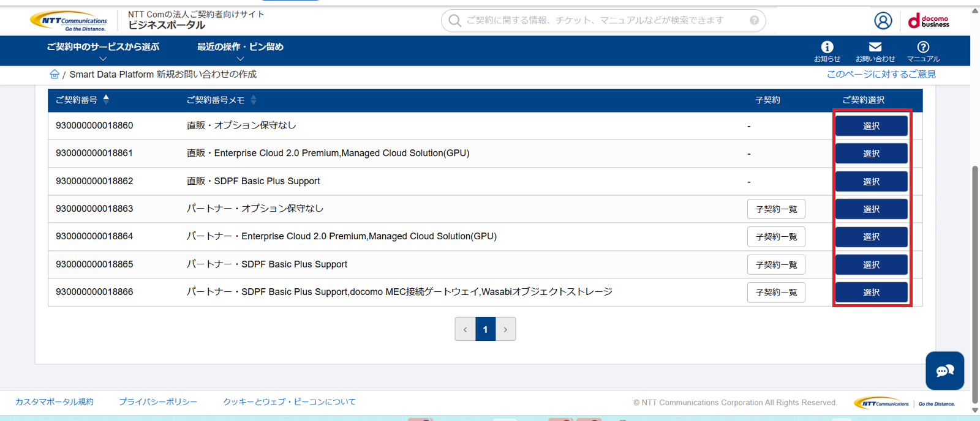Open 子契約一覧 for contract 930000000018864
Image resolution: width=980 pixels, height=421 pixels.
coord(776,237)
